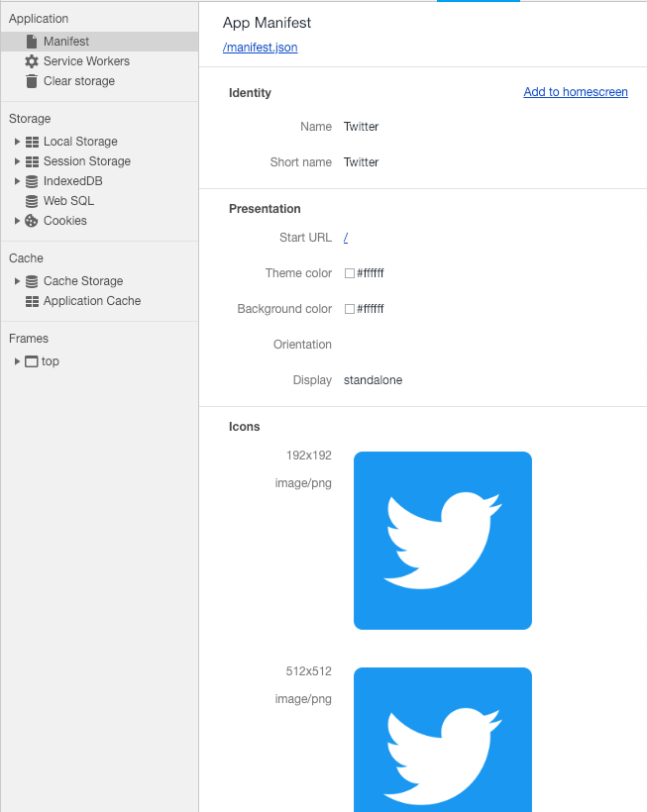Click the IndexedDB label
The width and height of the screenshot is (647, 812).
click(73, 181)
